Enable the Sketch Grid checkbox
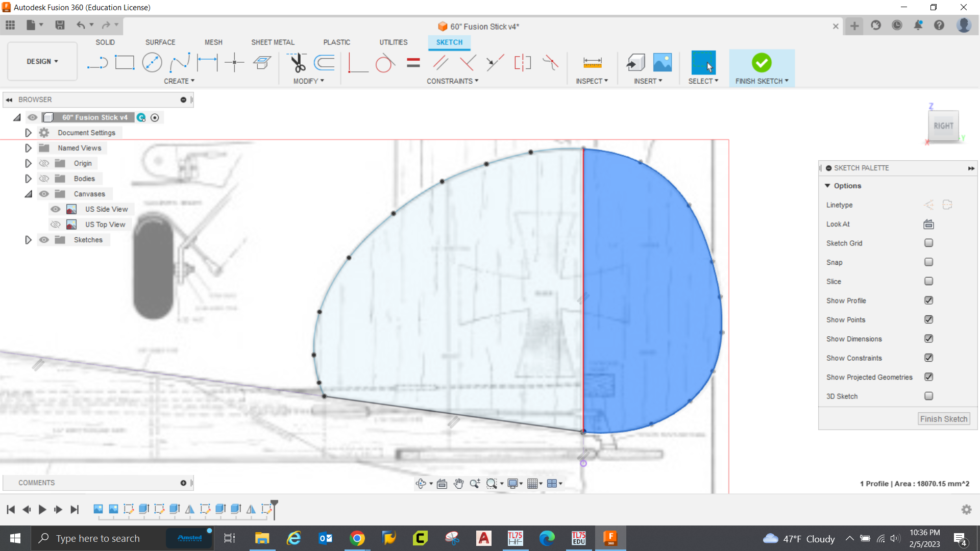This screenshot has height=551, width=980. point(928,243)
